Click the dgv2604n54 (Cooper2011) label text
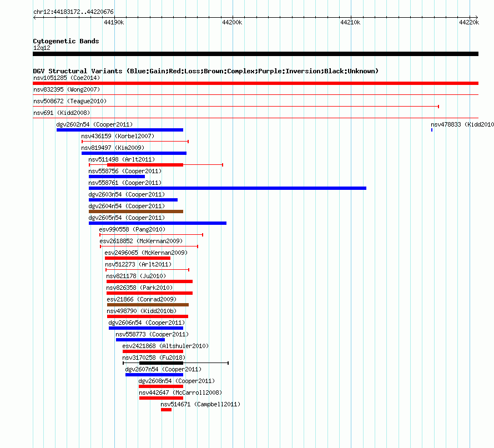Screen dimensions: 494x448 [127, 206]
